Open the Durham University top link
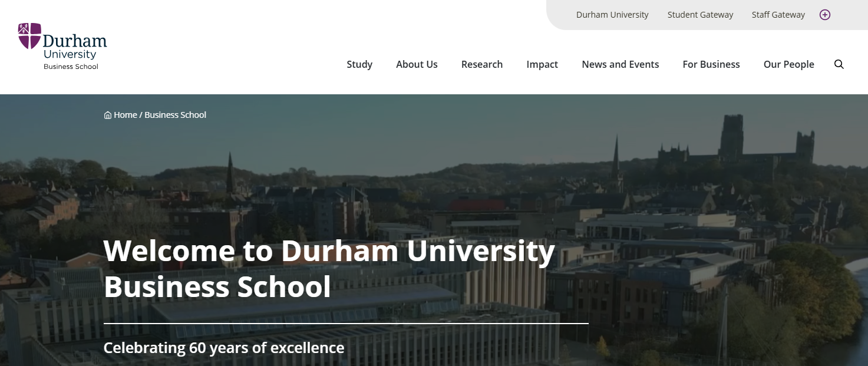The width and height of the screenshot is (868, 366). pos(612,15)
